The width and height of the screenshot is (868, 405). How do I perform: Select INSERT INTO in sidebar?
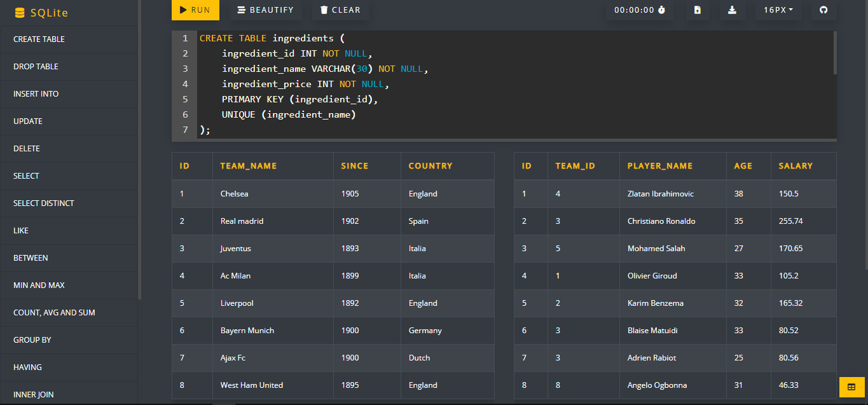pyautogui.click(x=69, y=94)
